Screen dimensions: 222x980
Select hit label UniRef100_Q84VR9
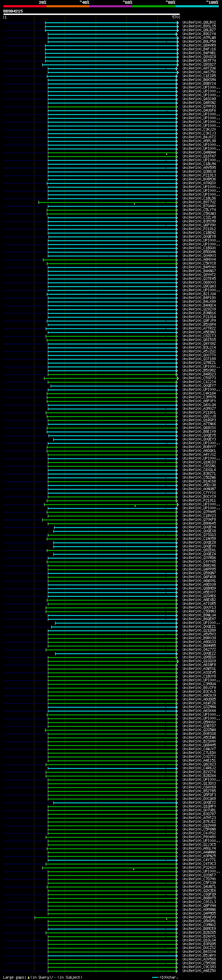tap(199, 45)
